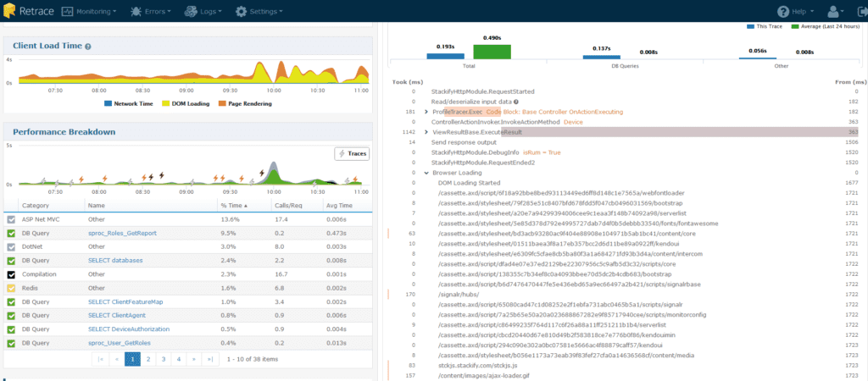Open the sproc_Roles_GetReport link
Image resolution: width=868 pixels, height=381 pixels.
pyautogui.click(x=122, y=234)
